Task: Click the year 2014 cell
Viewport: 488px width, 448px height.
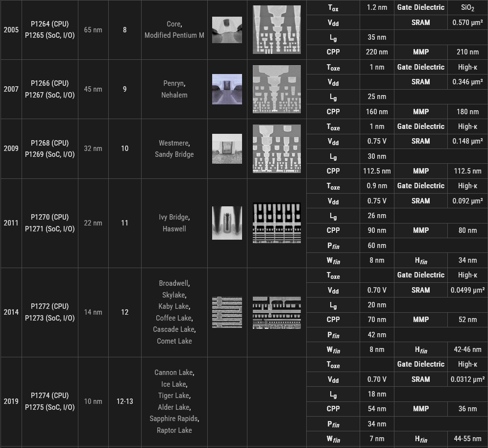Action: pos(11,312)
